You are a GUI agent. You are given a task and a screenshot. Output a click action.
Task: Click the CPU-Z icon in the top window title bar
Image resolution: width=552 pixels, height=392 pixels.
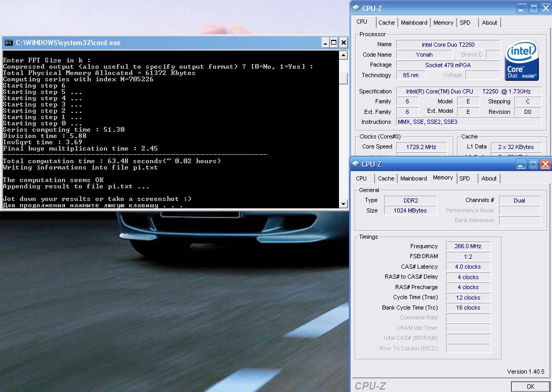(x=356, y=8)
